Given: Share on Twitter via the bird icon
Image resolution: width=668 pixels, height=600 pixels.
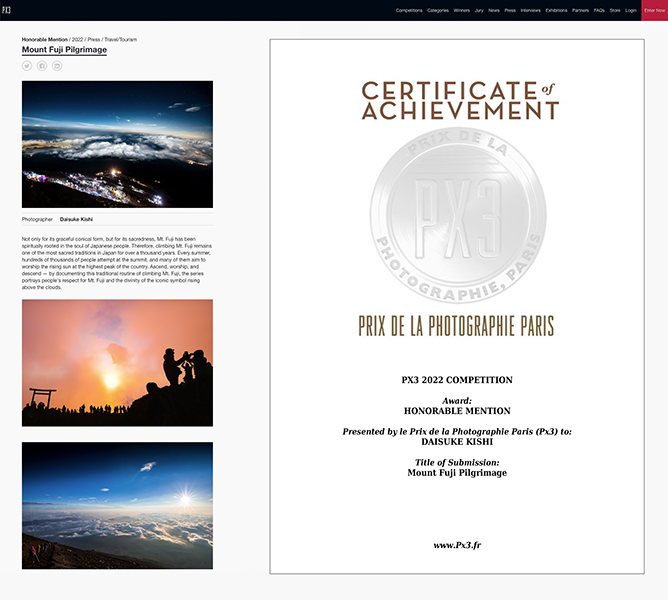Looking at the screenshot, I should coord(27,65).
